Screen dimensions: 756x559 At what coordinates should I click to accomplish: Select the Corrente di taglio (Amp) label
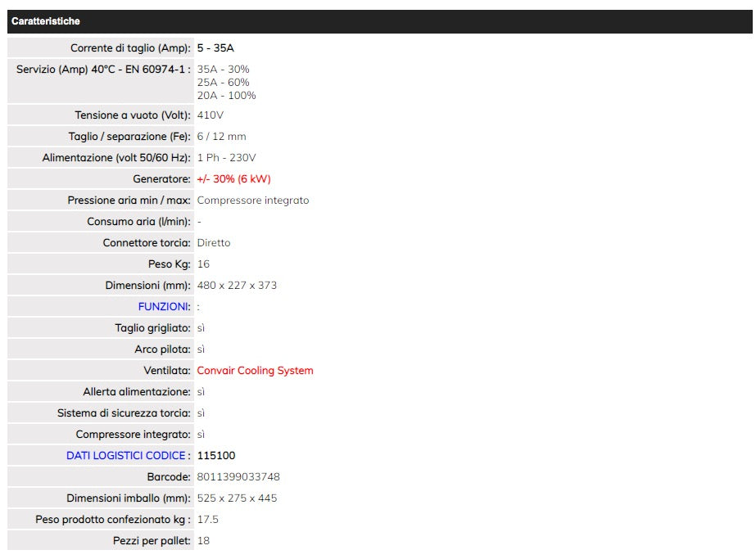pos(131,48)
